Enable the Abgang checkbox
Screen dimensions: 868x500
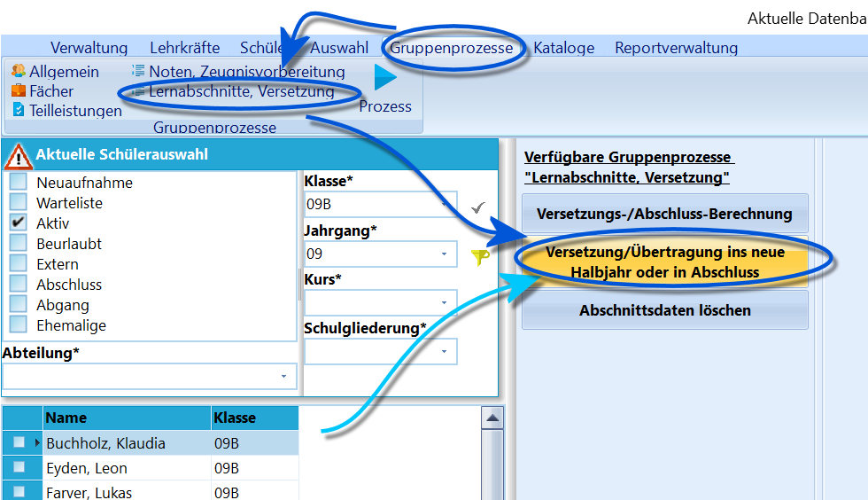(x=19, y=304)
